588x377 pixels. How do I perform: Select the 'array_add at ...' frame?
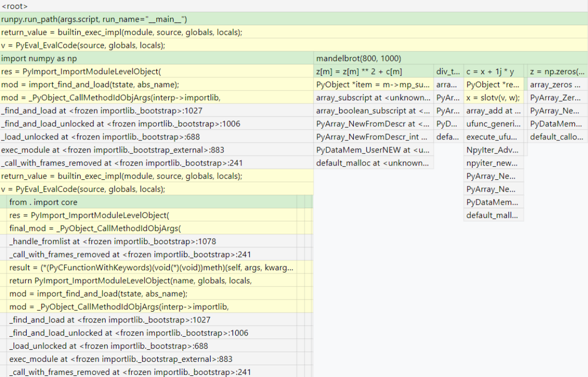[x=493, y=111]
